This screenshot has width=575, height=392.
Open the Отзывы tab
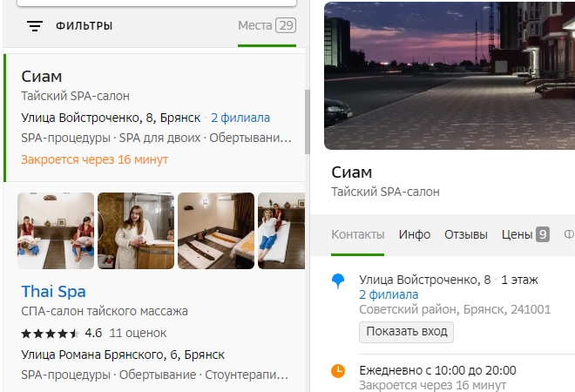(465, 234)
